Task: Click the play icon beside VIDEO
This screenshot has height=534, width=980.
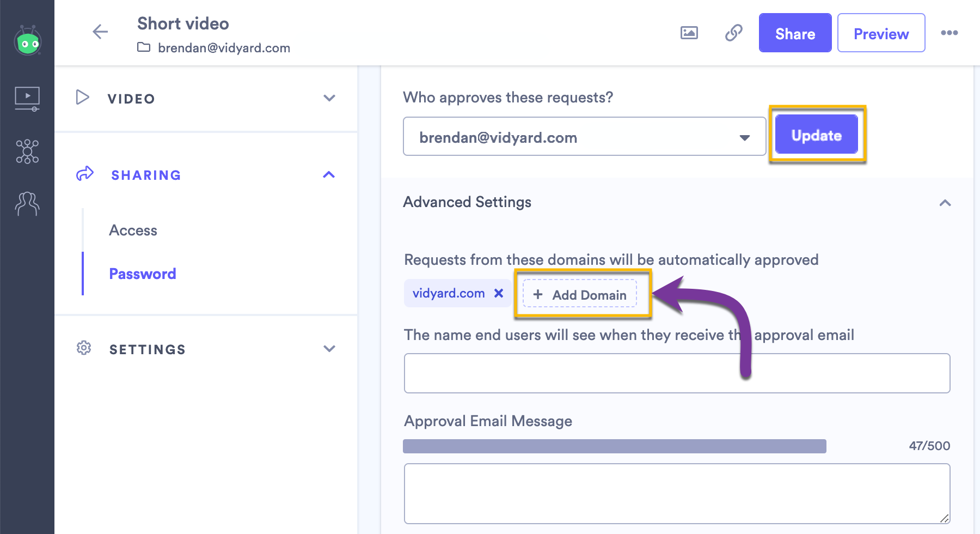Action: pyautogui.click(x=82, y=98)
